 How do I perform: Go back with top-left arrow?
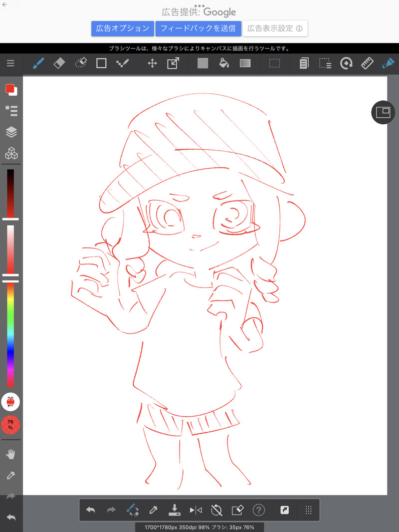(4, 4)
